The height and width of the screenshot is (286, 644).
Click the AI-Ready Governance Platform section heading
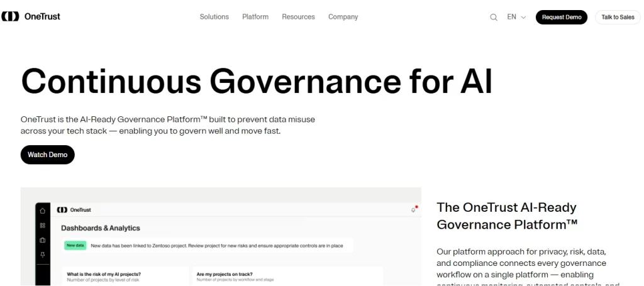point(508,216)
